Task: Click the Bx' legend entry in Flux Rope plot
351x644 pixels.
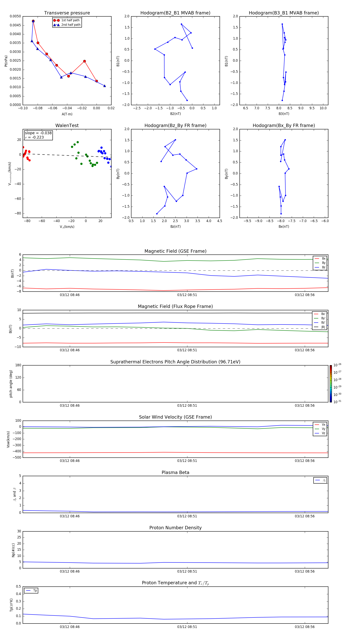Action: pyautogui.click(x=320, y=314)
